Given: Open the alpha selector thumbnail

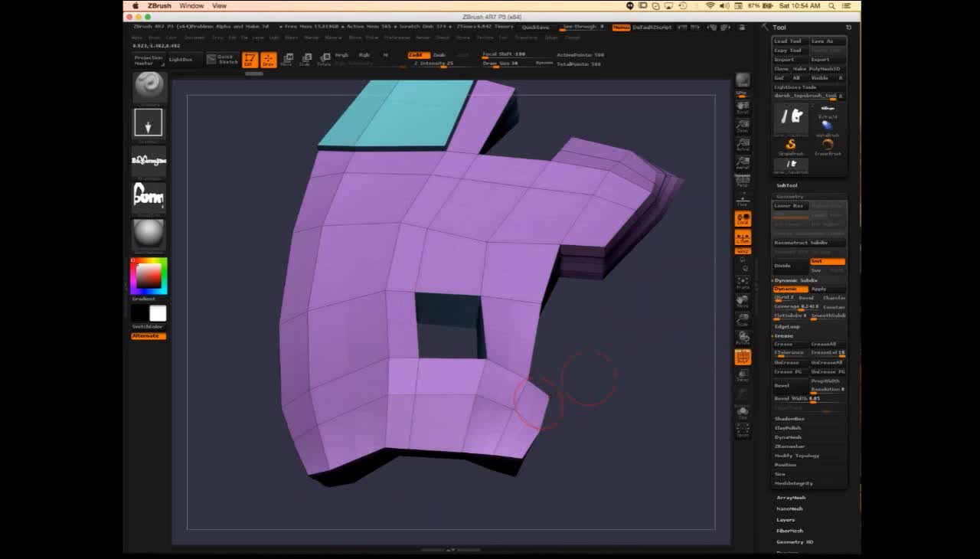Looking at the screenshot, I should tap(149, 160).
